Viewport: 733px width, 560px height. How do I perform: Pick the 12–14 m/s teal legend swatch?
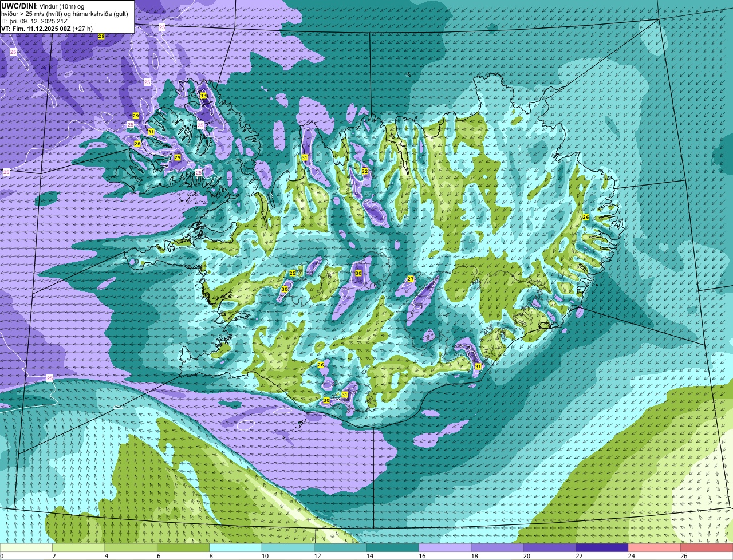click(x=341, y=547)
